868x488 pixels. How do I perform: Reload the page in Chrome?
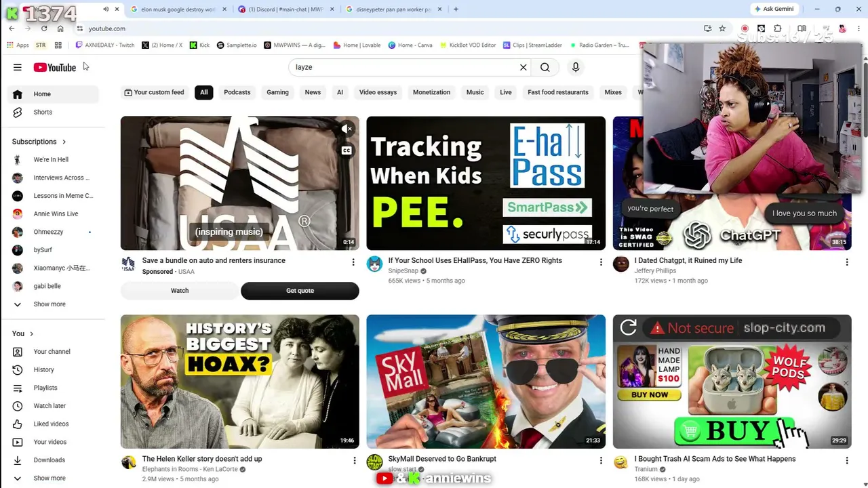[x=44, y=28]
